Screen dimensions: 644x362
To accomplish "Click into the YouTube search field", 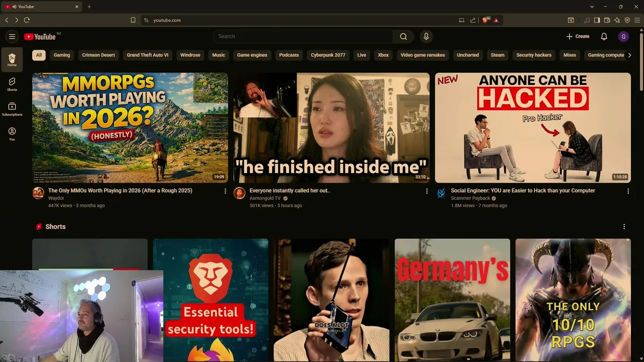I will tap(303, 36).
